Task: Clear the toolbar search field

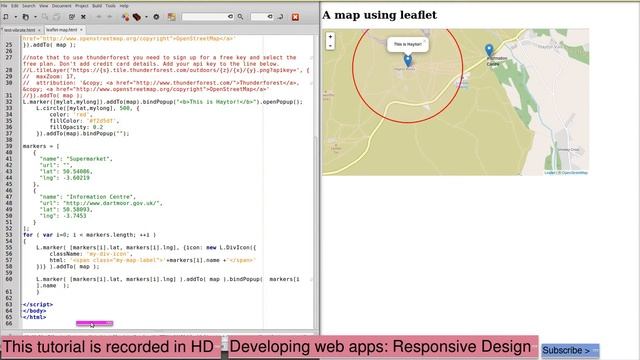Action: click(231, 17)
